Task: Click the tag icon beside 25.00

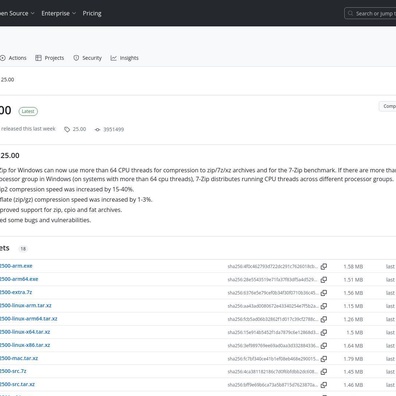Action: (67, 129)
